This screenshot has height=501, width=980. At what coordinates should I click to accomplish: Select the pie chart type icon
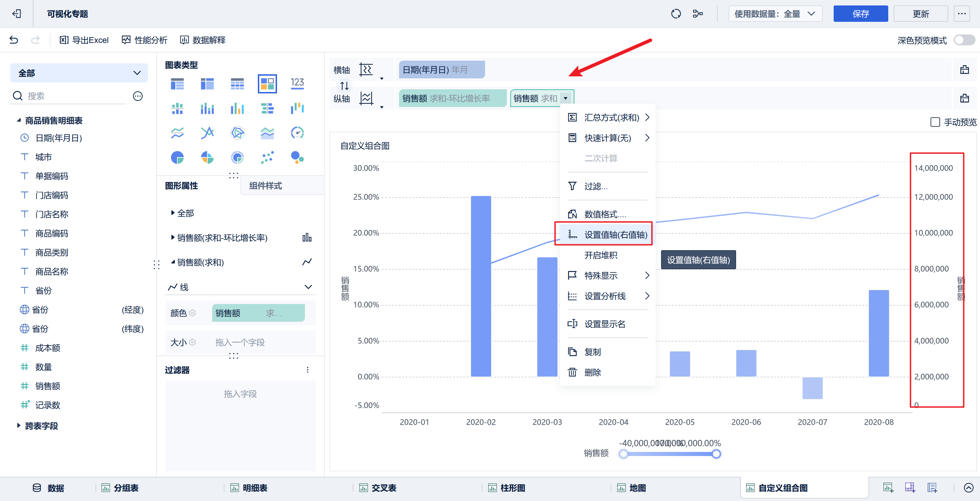(x=177, y=157)
